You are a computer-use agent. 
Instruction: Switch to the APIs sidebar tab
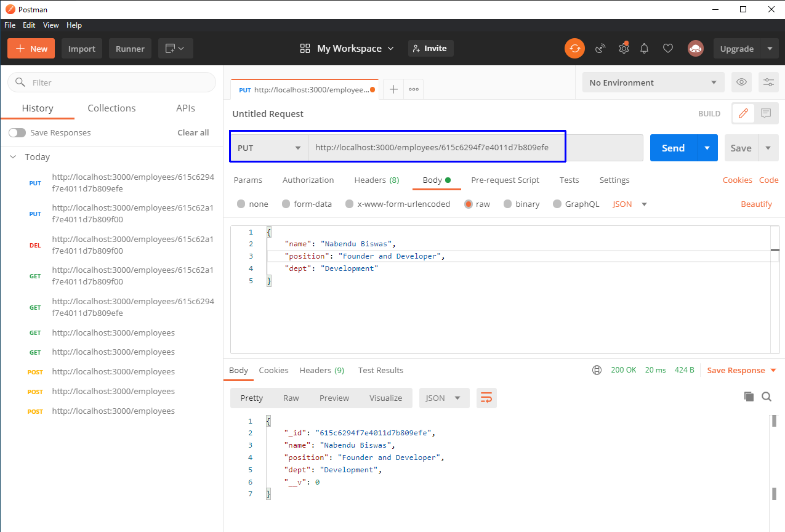[x=185, y=108]
